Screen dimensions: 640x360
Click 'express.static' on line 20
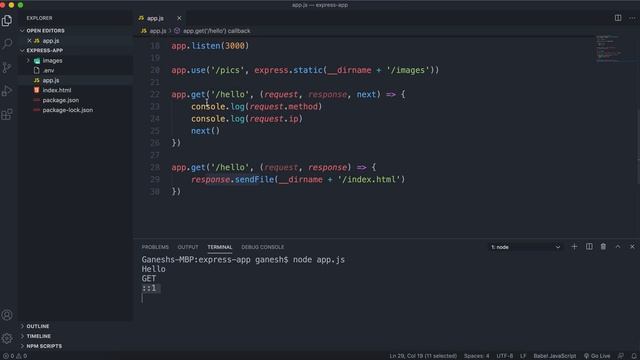coord(289,70)
